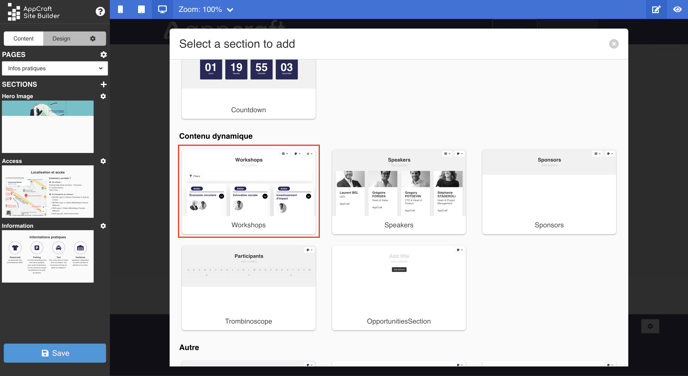Screen dimensions: 688x376
Task: Open Access section gear settings
Action: point(103,161)
